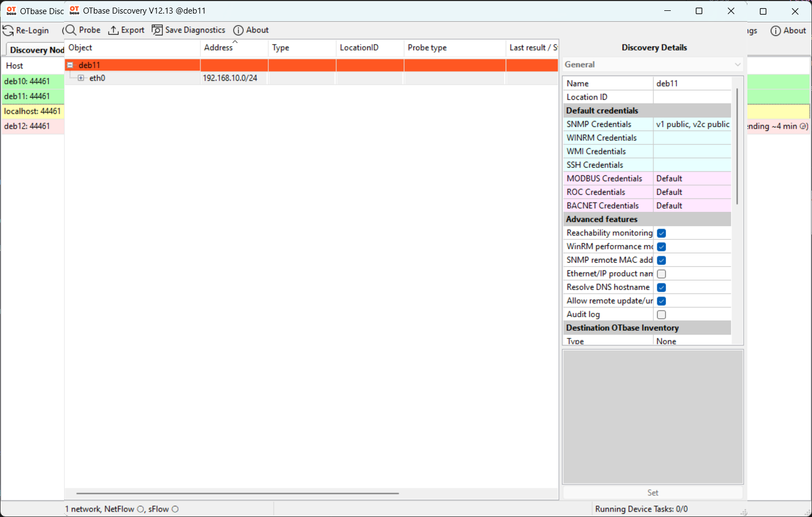Open About in the OTbase Discovery toolbar
This screenshot has height=517, width=812.
point(251,30)
